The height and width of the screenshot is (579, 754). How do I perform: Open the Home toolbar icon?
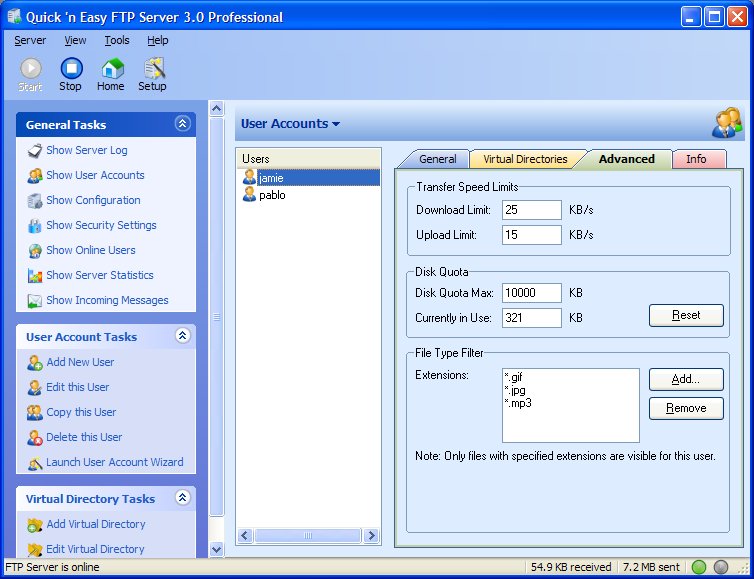click(112, 69)
